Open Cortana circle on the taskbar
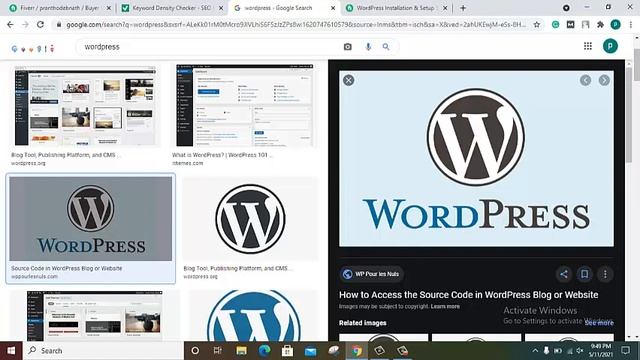Image resolution: width=640 pixels, height=360 pixels. click(x=195, y=351)
